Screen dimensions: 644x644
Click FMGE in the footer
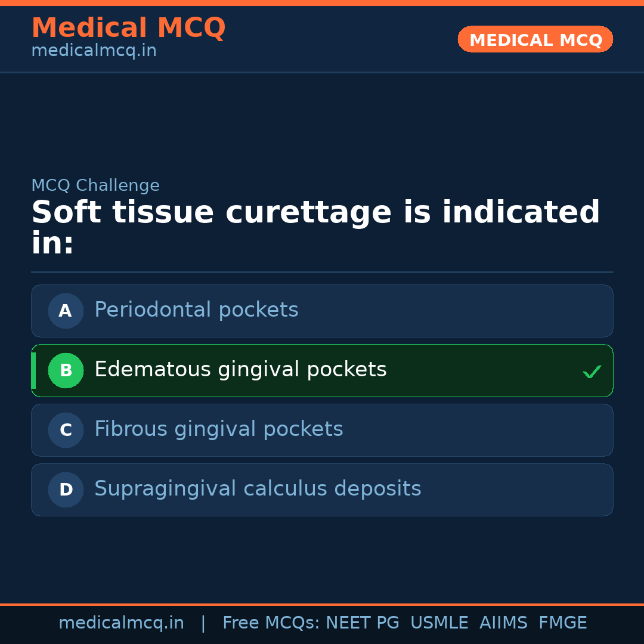562,623
